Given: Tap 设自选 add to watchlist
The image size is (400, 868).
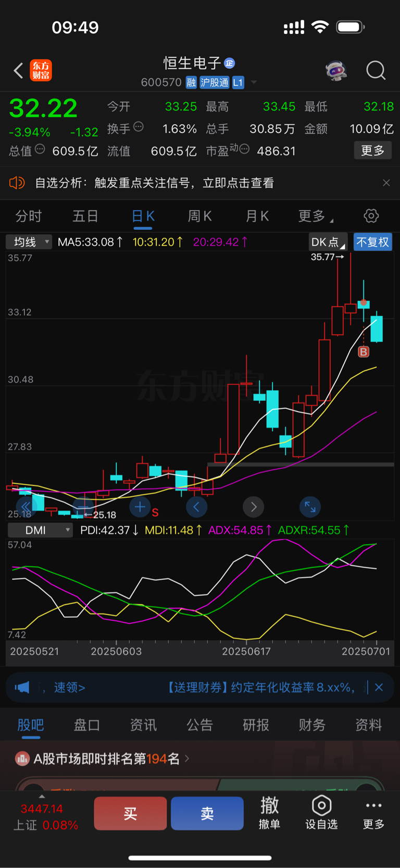Looking at the screenshot, I should tap(321, 813).
